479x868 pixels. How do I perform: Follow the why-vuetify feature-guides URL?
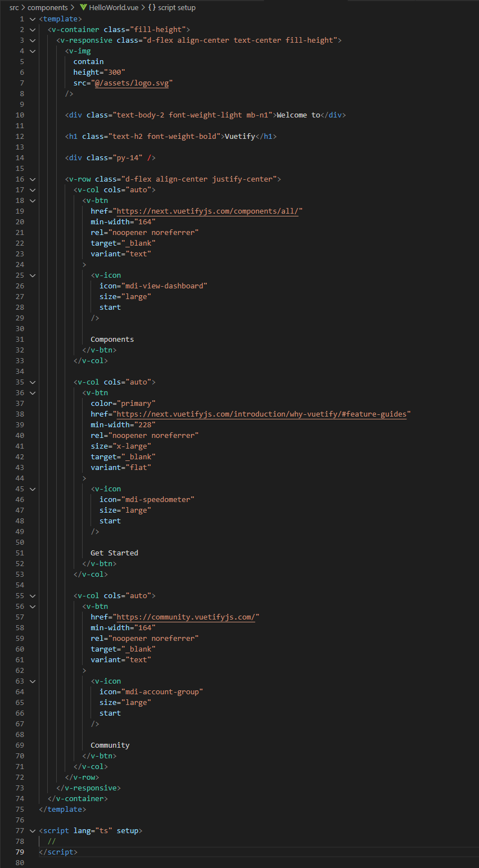tap(262, 414)
